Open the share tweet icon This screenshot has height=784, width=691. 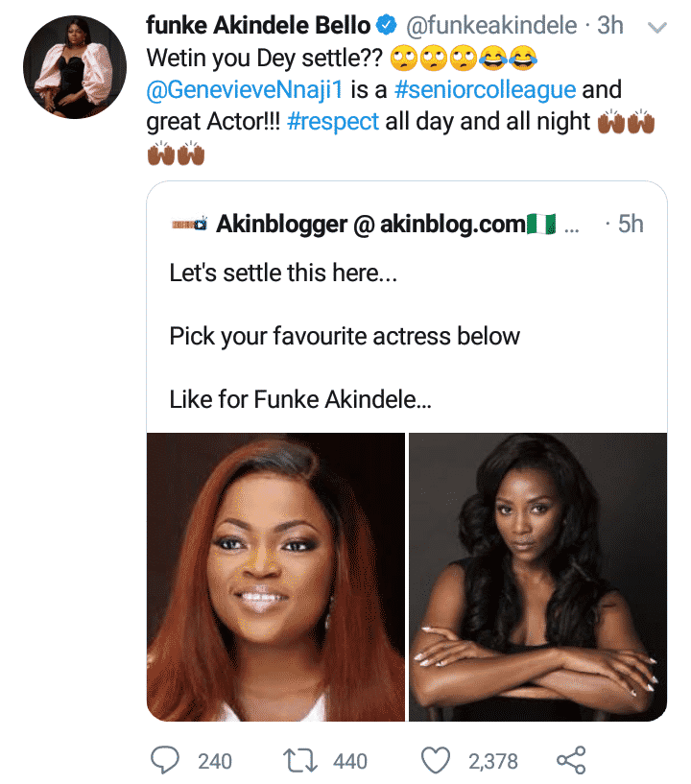click(x=570, y=760)
